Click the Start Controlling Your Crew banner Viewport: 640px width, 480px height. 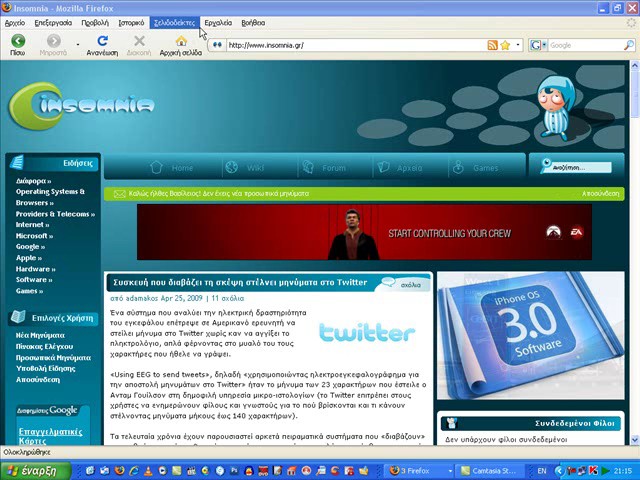(x=364, y=232)
